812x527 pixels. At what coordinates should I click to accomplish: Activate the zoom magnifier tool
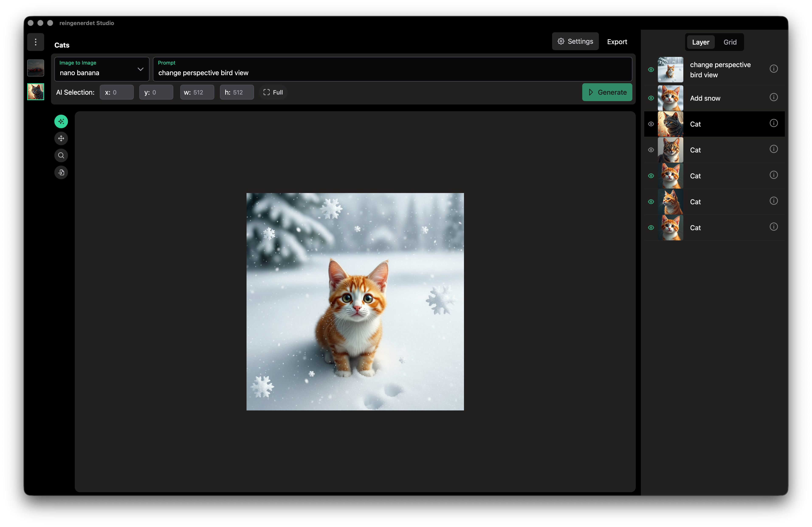tap(61, 156)
